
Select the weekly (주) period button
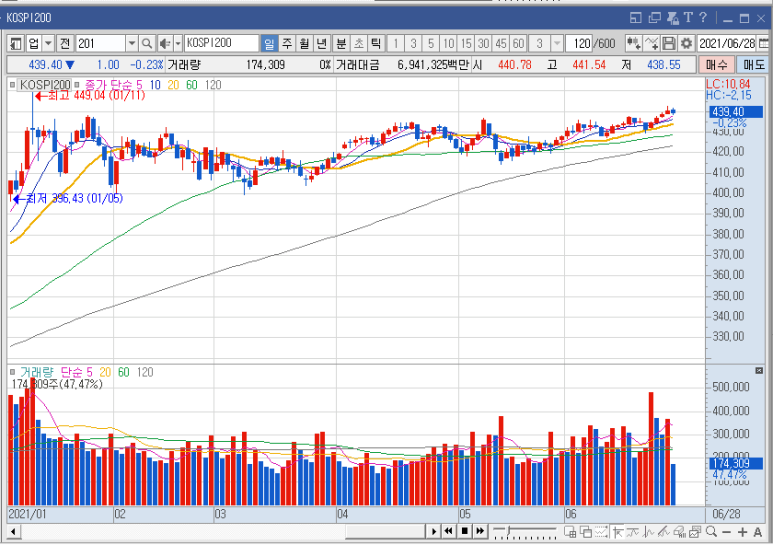(286, 44)
